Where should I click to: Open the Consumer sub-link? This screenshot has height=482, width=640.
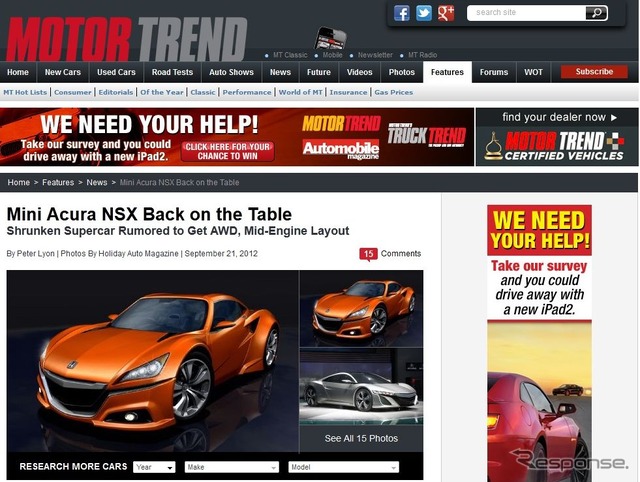tap(73, 92)
